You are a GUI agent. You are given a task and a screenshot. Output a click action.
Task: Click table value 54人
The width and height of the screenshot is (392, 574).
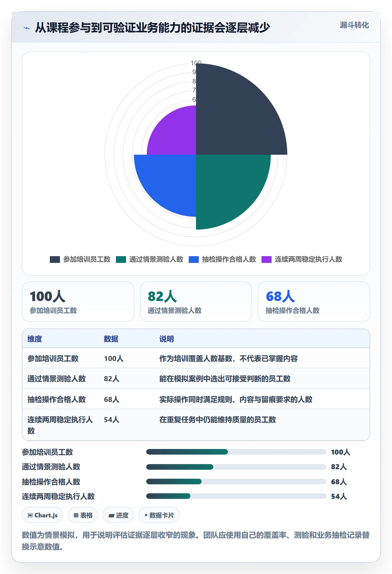tap(112, 420)
